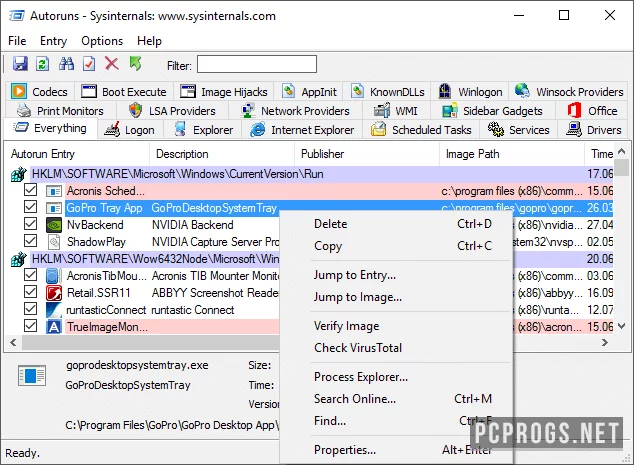
Task: Switch to the Image Hijacks tab
Action: tap(224, 92)
